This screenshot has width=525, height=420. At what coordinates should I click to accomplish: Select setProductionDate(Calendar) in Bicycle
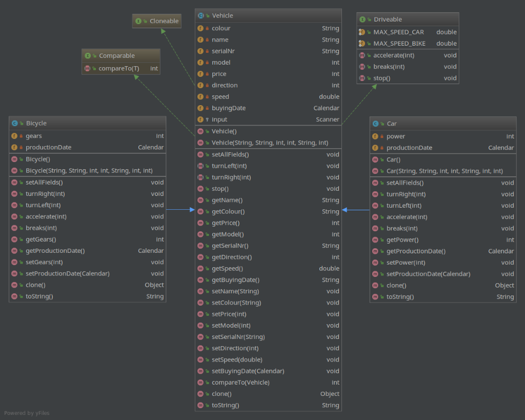click(x=87, y=273)
